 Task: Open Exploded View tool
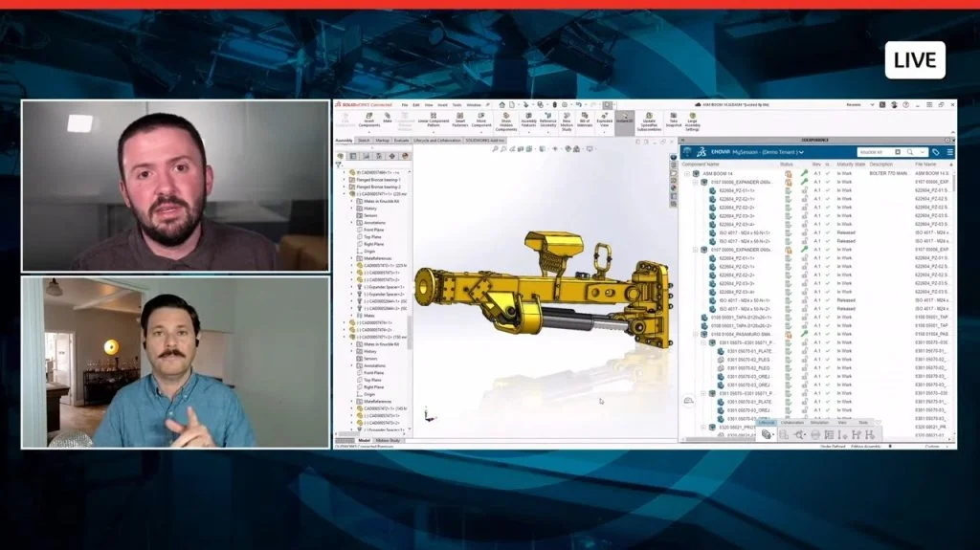(x=605, y=120)
